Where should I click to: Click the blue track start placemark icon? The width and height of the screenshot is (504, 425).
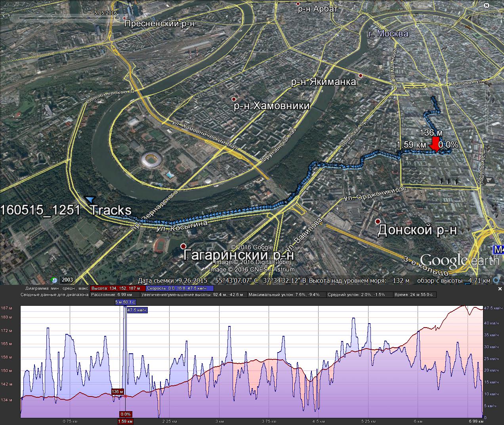(x=90, y=200)
